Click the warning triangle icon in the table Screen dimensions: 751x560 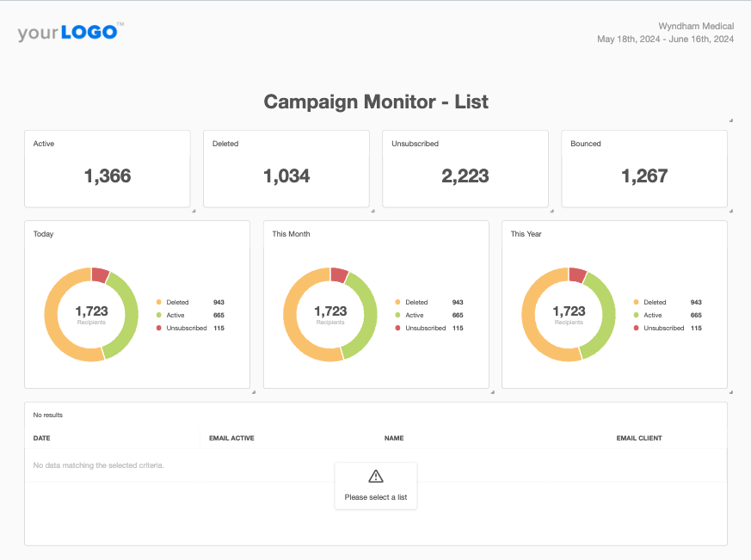pyautogui.click(x=376, y=477)
